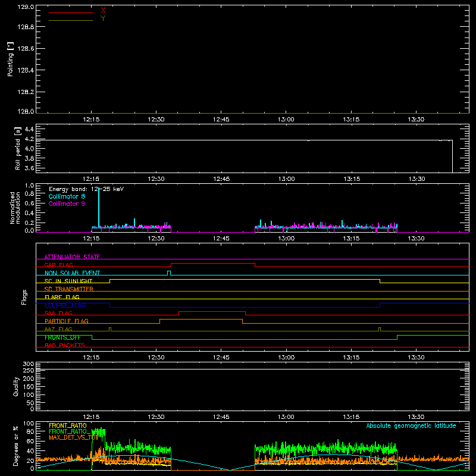Click the Collimator 8 legend entry

click(x=67, y=196)
